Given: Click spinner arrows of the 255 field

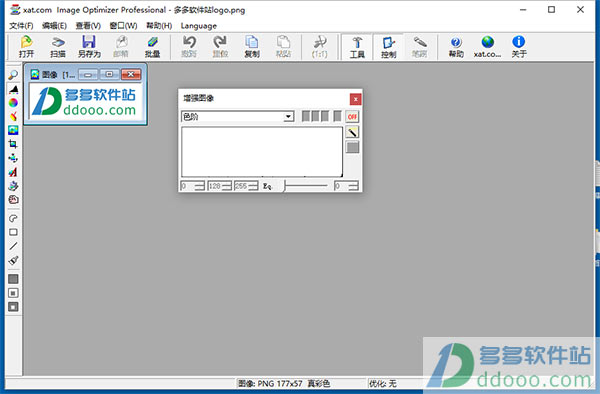Looking at the screenshot, I should (253, 186).
